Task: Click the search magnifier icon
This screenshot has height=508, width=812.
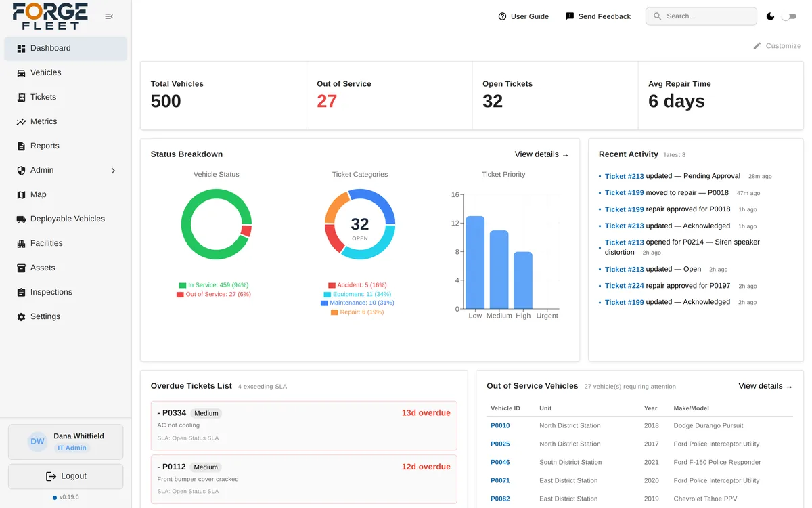Action: pos(657,16)
